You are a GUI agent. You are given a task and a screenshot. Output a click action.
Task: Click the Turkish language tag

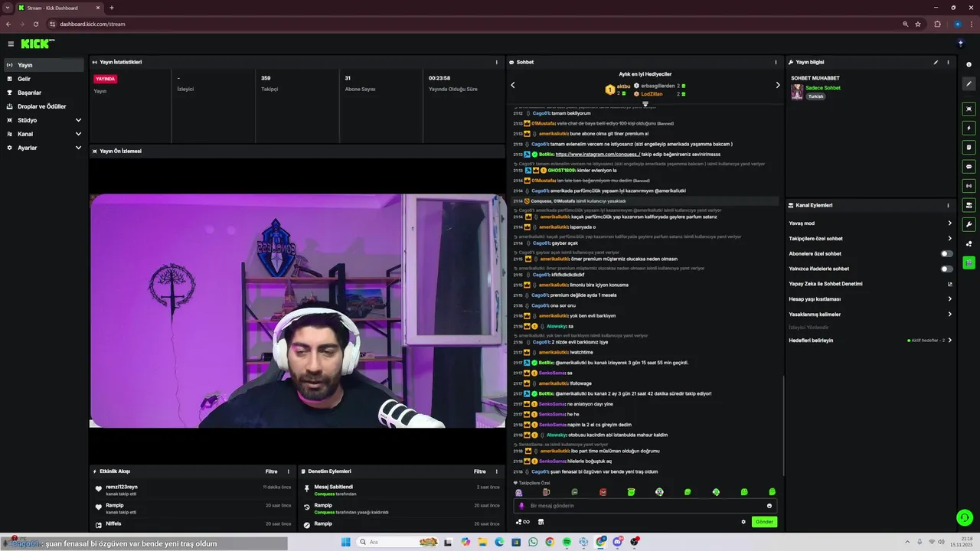[x=816, y=96]
